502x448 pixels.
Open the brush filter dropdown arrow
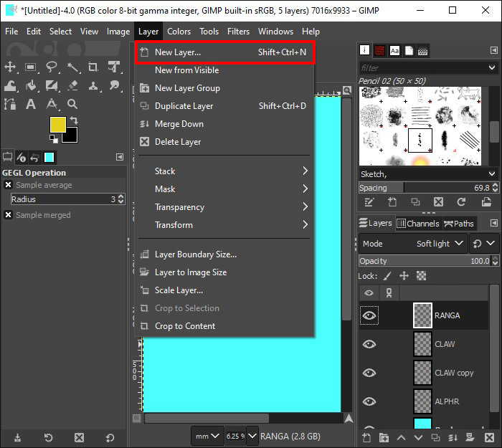[x=492, y=67]
